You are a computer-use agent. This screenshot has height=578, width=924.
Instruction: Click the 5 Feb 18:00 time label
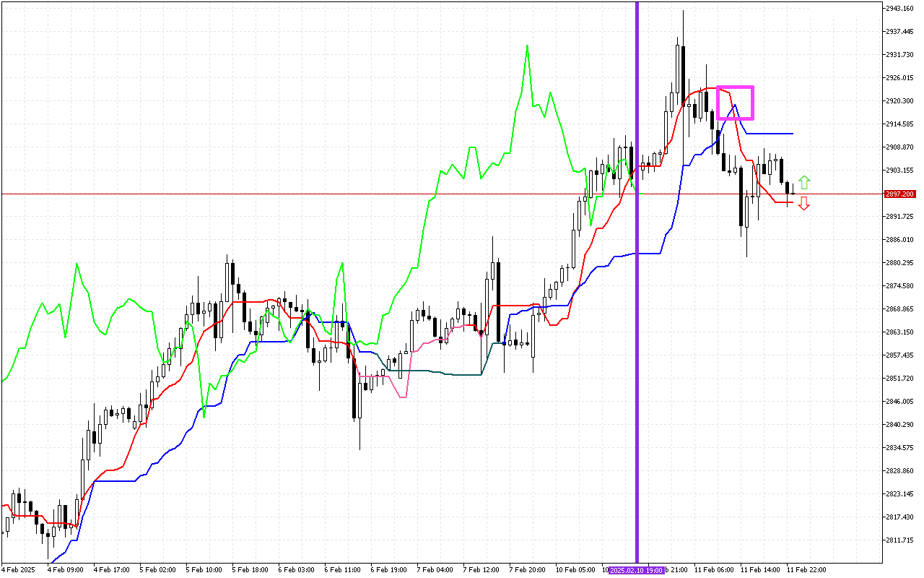click(x=250, y=570)
